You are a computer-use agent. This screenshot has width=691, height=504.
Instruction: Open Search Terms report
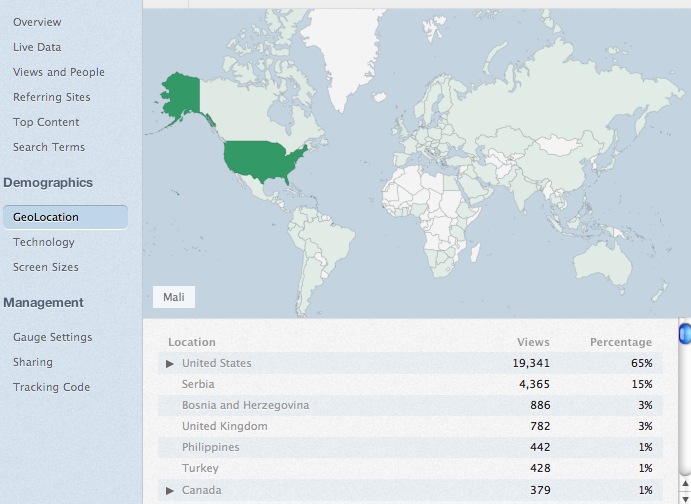pyautogui.click(x=48, y=147)
